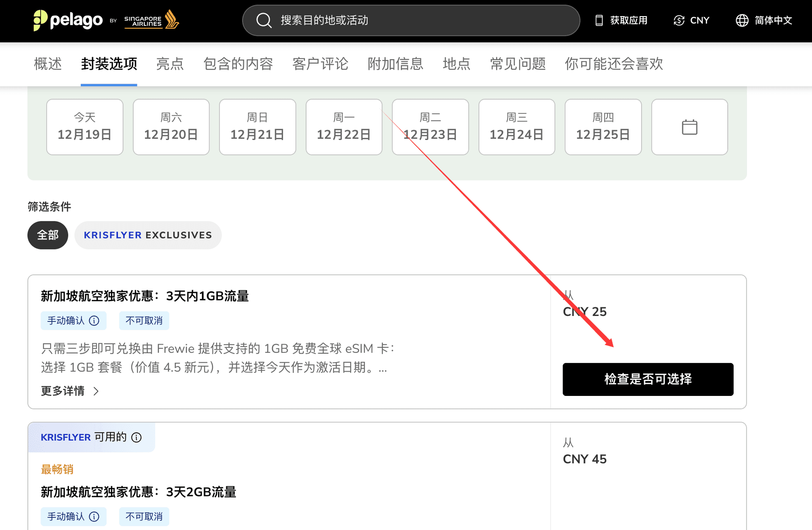812x530 pixels.
Task: Click the Pelago logo
Action: 68,20
